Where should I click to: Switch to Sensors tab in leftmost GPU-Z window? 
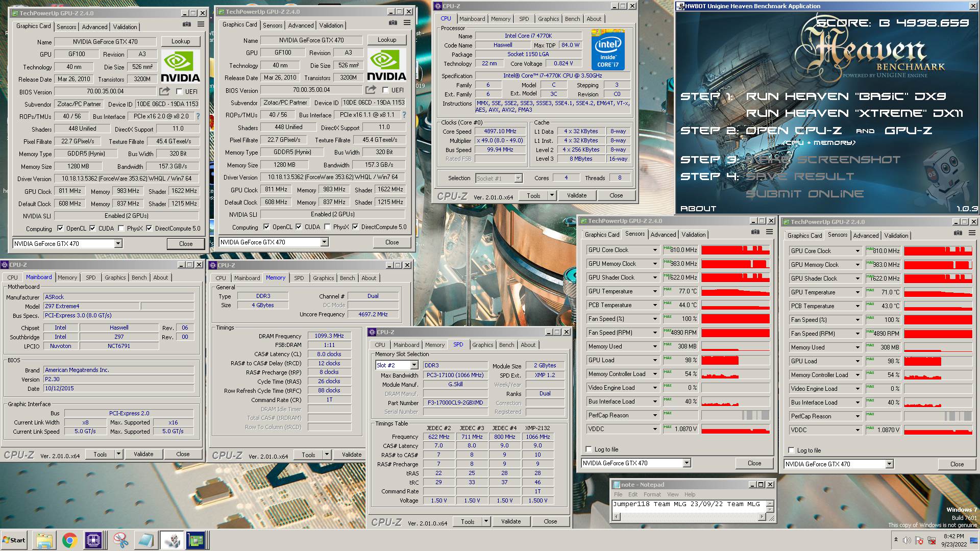66,27
